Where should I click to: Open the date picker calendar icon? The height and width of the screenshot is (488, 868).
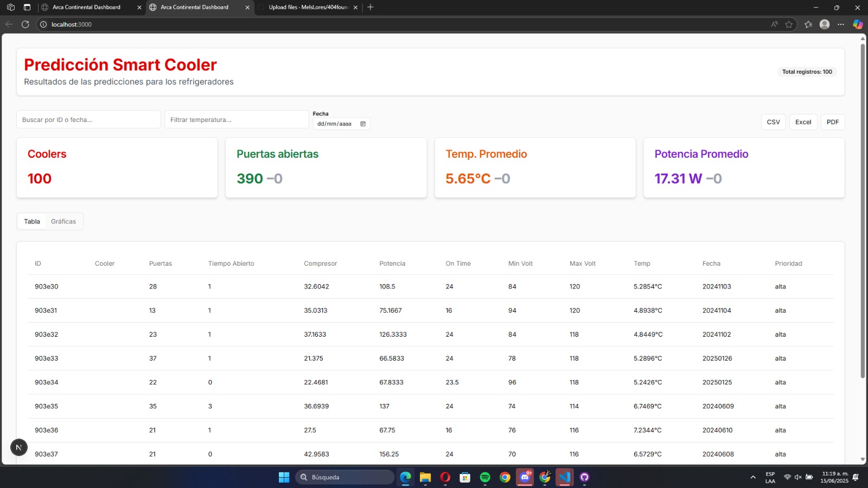tap(363, 124)
